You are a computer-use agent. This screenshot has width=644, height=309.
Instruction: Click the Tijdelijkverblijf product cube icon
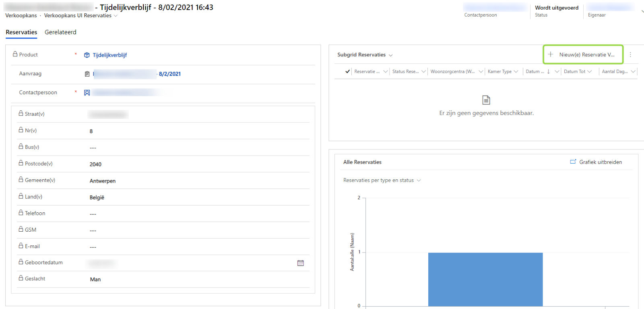point(87,55)
